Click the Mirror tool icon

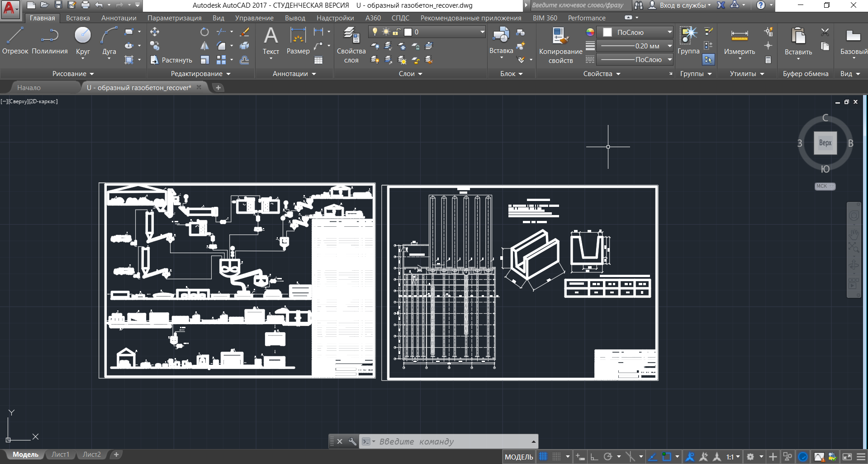pyautogui.click(x=204, y=46)
